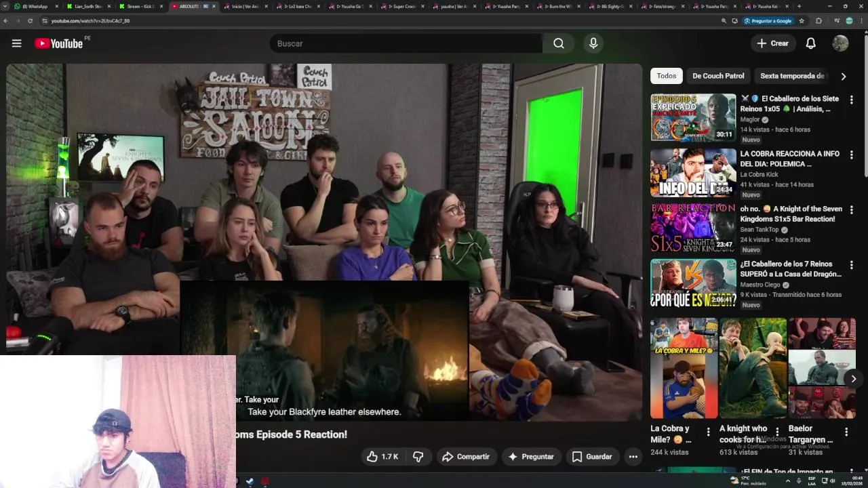Switch to the Burn the Witch browser tab

point(559,6)
